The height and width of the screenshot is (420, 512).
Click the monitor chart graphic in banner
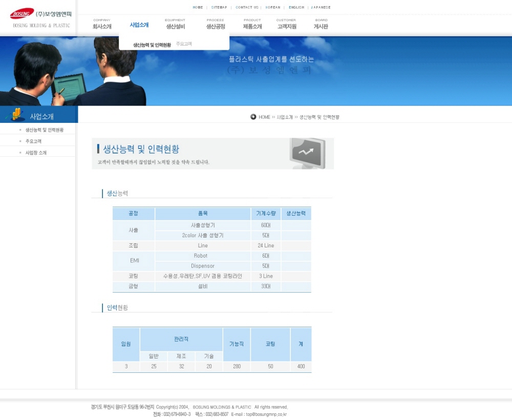point(307,153)
